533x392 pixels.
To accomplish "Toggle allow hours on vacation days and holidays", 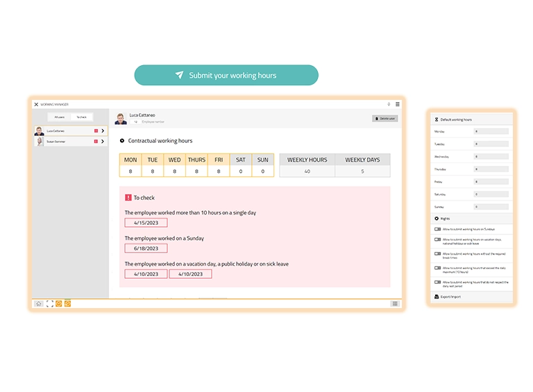I will pyautogui.click(x=437, y=239).
